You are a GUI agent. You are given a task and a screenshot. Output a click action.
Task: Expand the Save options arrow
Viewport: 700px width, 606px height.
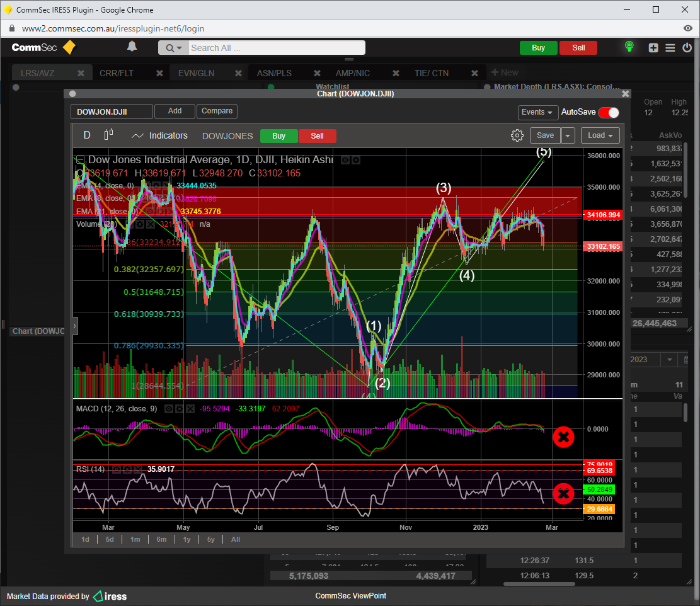568,135
